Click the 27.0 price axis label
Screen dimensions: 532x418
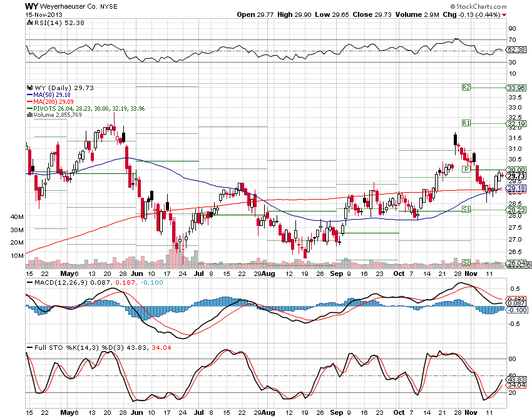(514, 239)
